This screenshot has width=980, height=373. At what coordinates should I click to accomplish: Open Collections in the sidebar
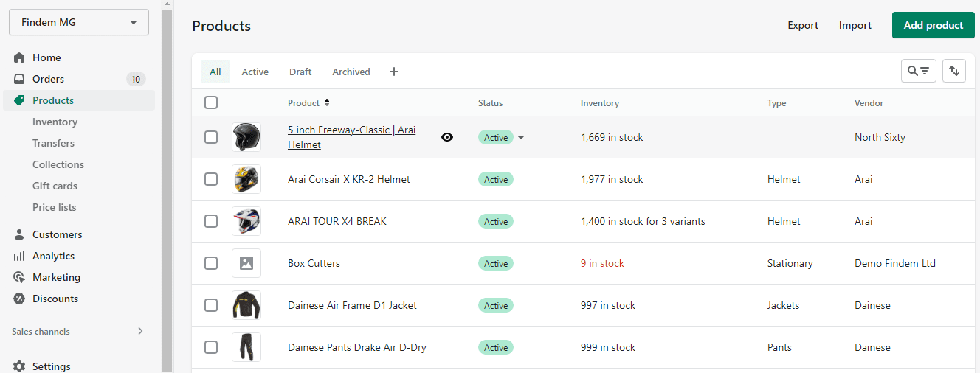point(58,164)
